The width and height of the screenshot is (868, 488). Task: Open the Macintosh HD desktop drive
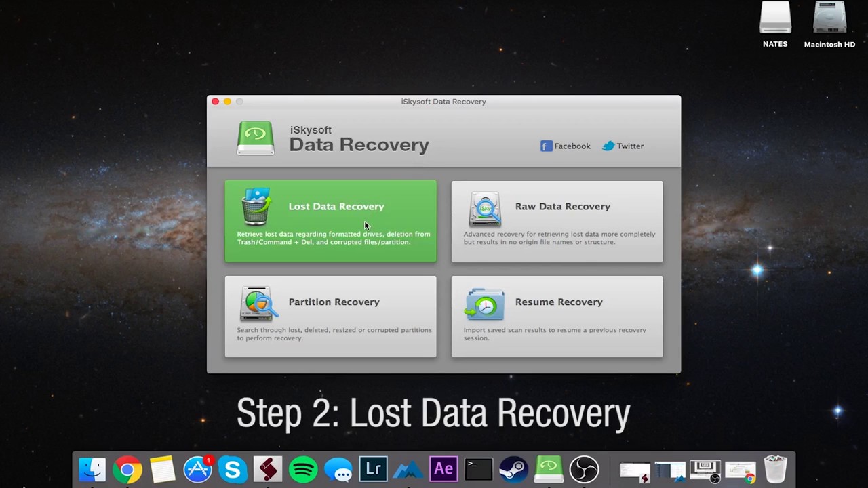pos(829,25)
